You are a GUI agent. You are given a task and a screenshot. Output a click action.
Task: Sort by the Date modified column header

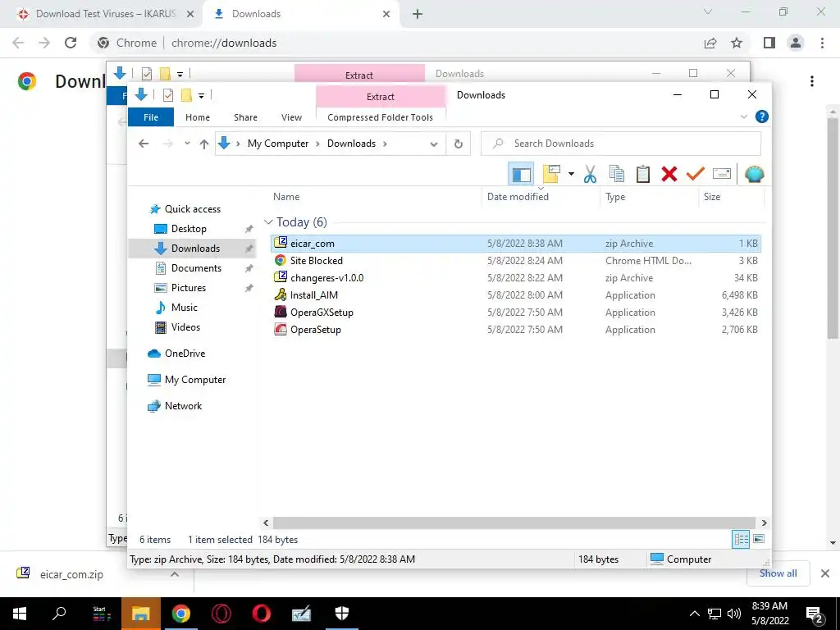(x=518, y=197)
